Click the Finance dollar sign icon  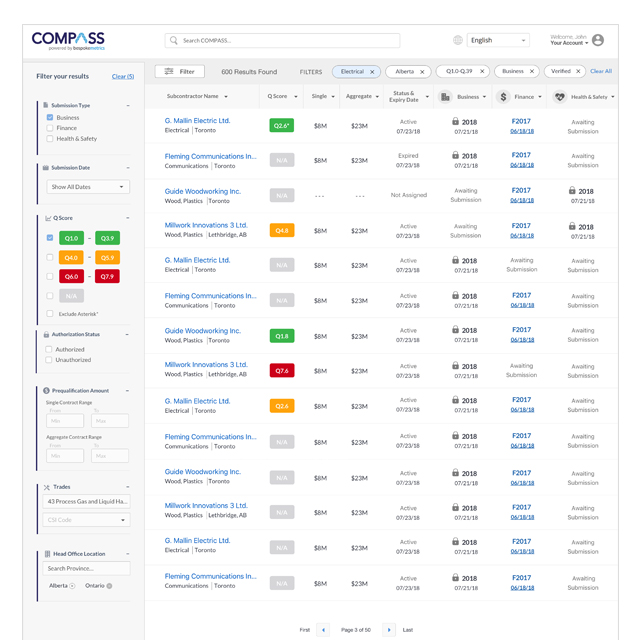(503, 97)
